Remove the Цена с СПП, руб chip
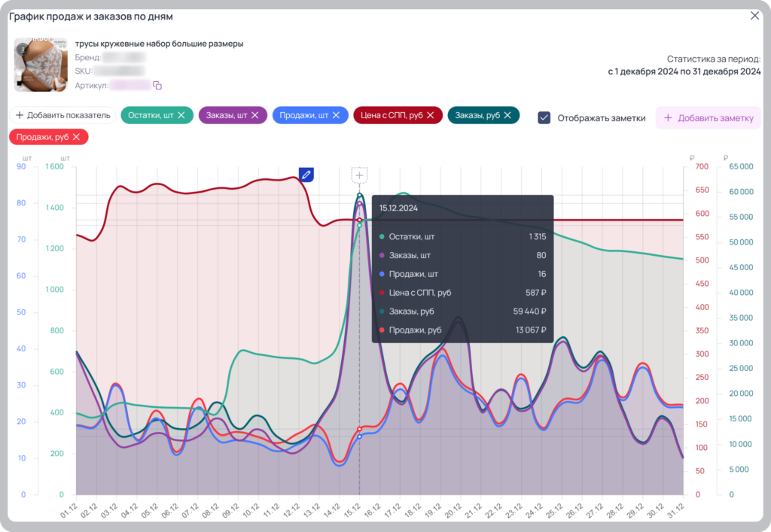Image resolution: width=771 pixels, height=532 pixels. (x=430, y=115)
